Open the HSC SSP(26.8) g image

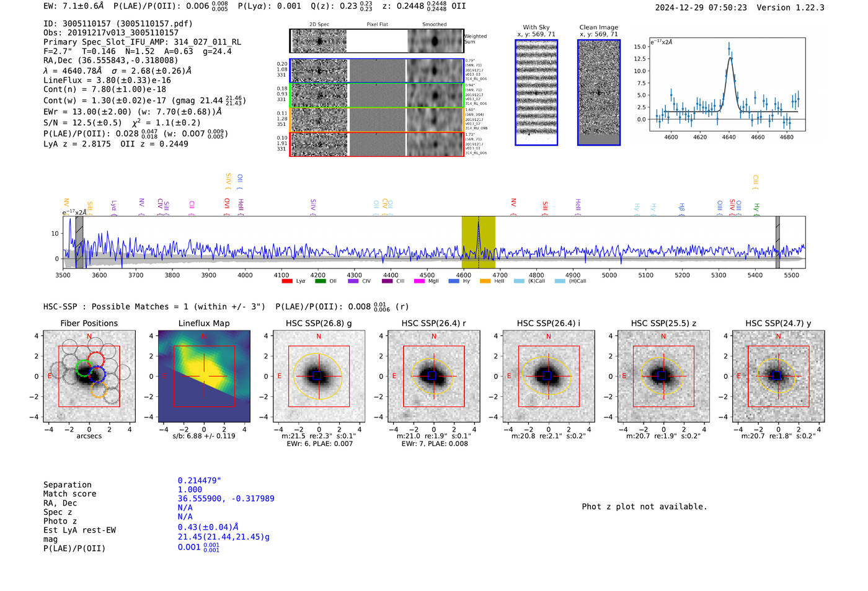(319, 376)
